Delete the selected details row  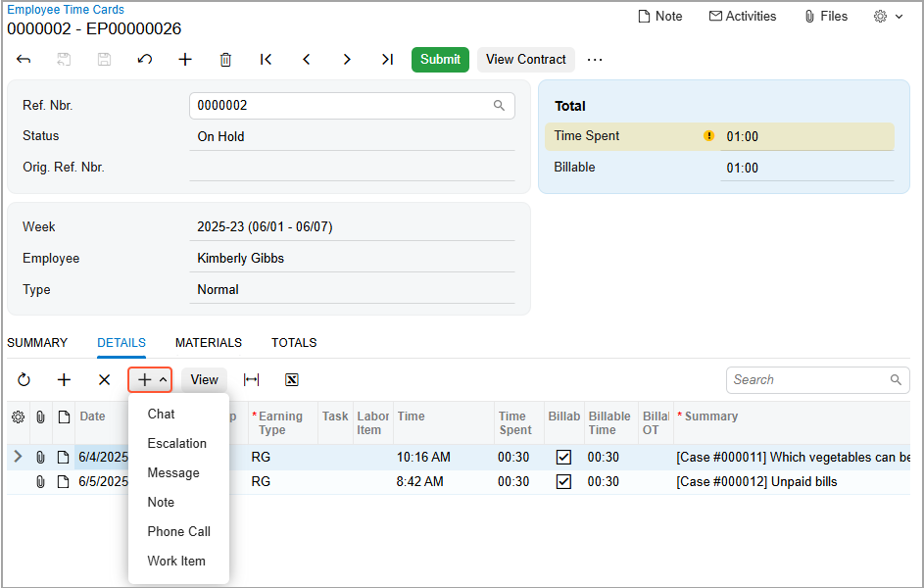click(x=104, y=380)
